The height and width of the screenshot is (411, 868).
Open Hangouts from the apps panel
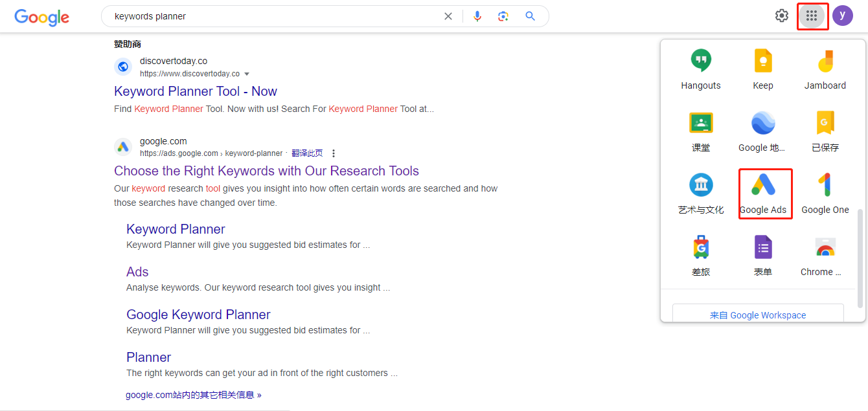(701, 69)
